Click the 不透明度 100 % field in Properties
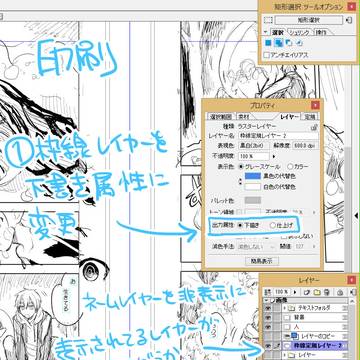This screenshot has width=360, height=360. [x=254, y=156]
